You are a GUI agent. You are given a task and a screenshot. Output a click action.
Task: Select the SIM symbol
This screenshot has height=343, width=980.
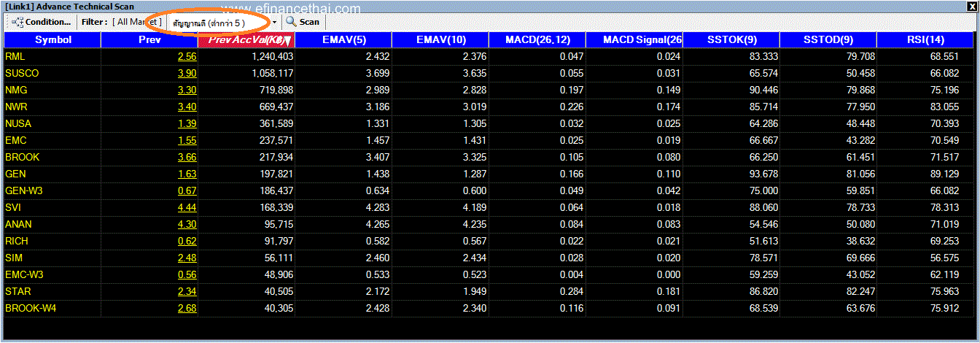coord(14,258)
